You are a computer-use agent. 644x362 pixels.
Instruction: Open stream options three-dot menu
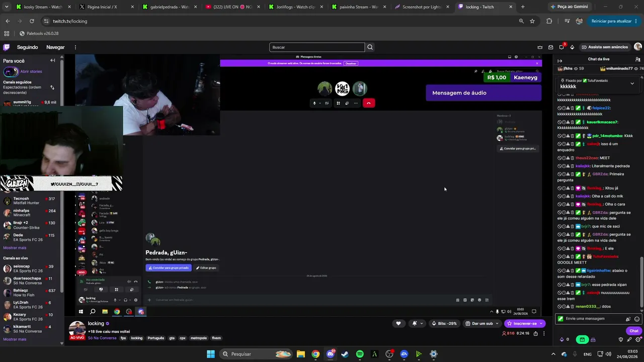[x=544, y=333]
